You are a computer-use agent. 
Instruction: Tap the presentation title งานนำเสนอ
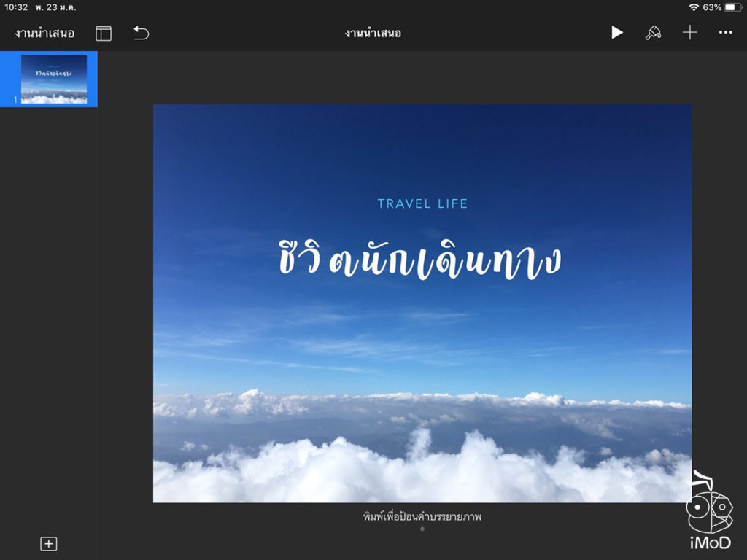coord(373,32)
